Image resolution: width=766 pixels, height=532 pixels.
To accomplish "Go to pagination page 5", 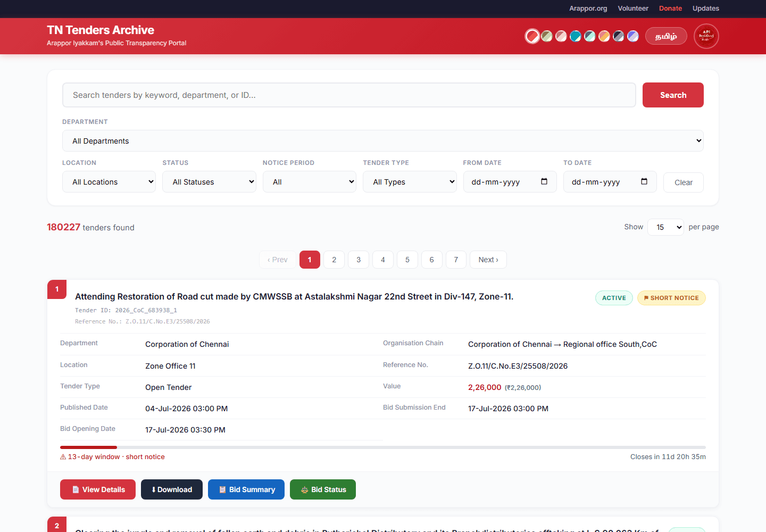I will [x=407, y=260].
